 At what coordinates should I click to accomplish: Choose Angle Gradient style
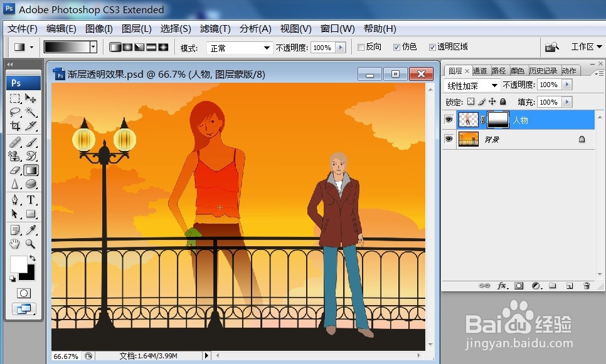(139, 47)
